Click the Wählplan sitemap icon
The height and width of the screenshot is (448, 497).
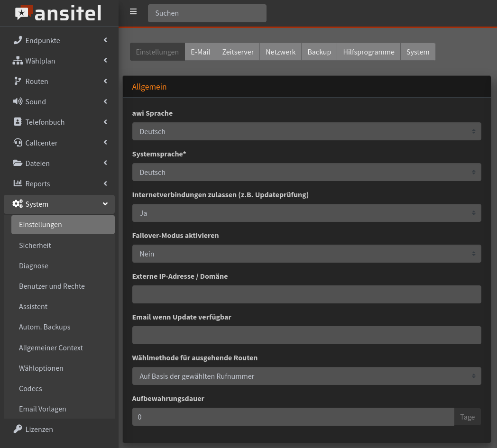[18, 61]
